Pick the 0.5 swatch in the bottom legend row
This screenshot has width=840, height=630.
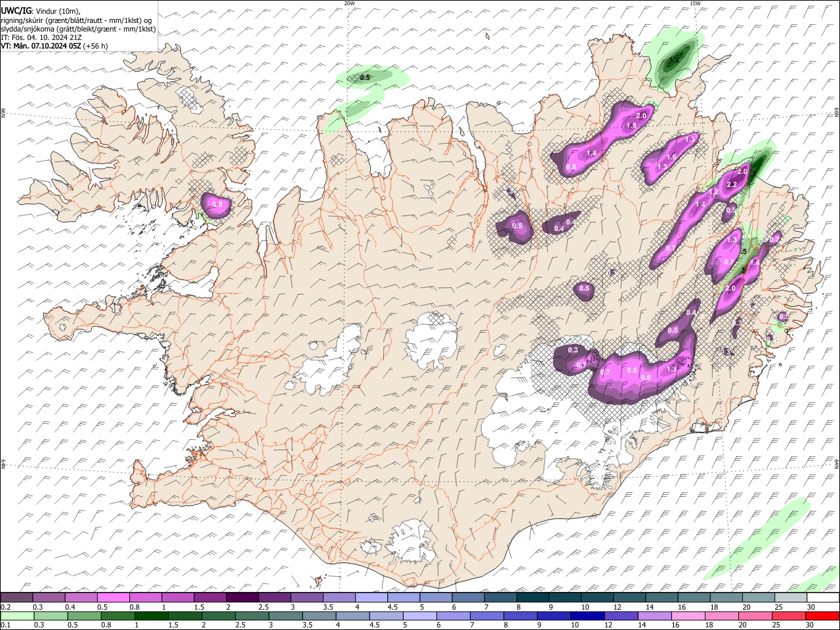[84, 616]
